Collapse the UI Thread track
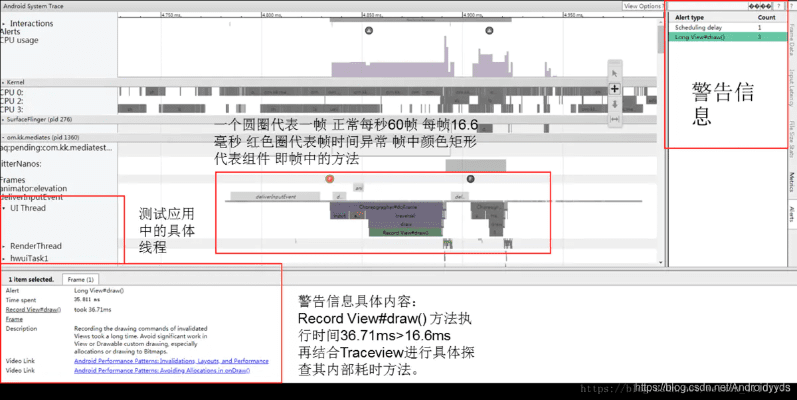797x400 pixels. click(4, 208)
